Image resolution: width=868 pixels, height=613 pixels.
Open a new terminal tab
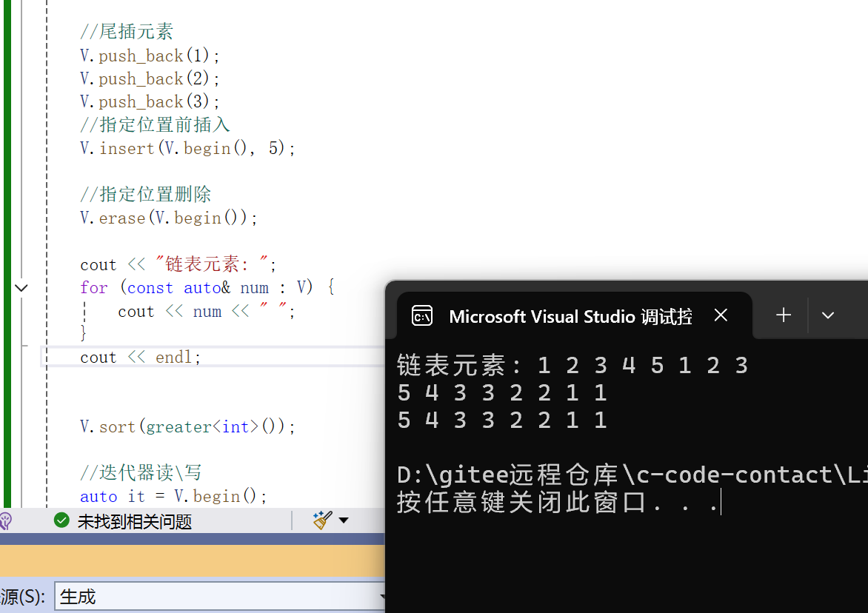coord(784,315)
